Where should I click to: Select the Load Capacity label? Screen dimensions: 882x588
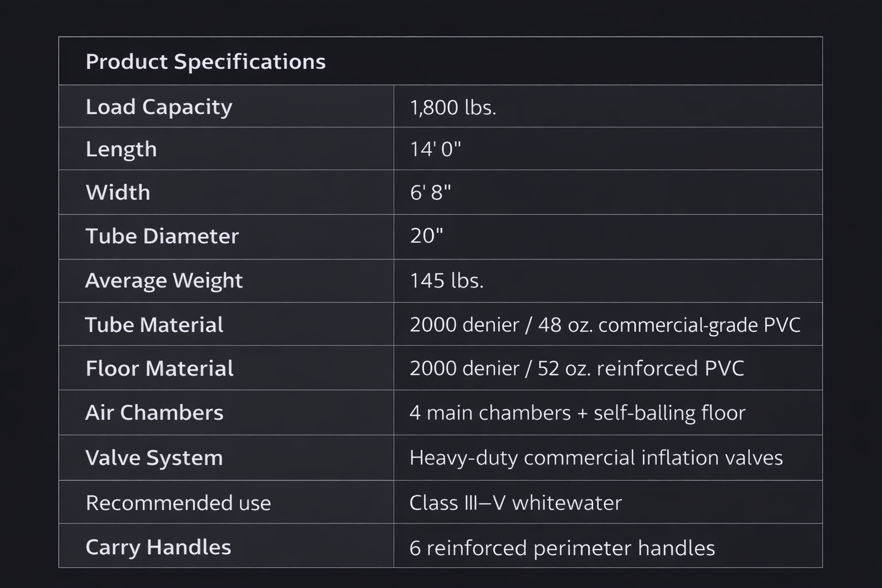click(x=158, y=107)
